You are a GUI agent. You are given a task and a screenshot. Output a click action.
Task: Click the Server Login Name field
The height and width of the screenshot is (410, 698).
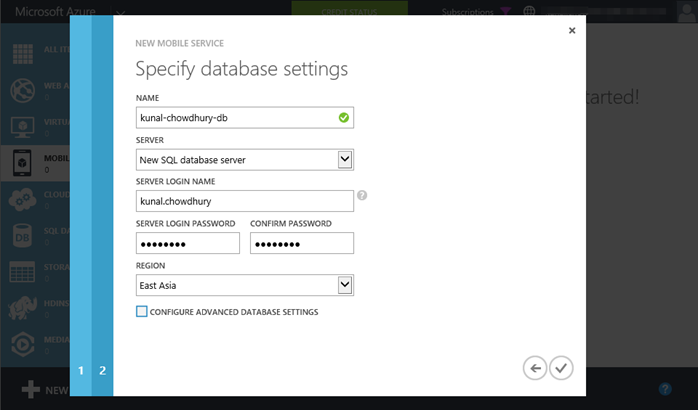[x=244, y=201]
